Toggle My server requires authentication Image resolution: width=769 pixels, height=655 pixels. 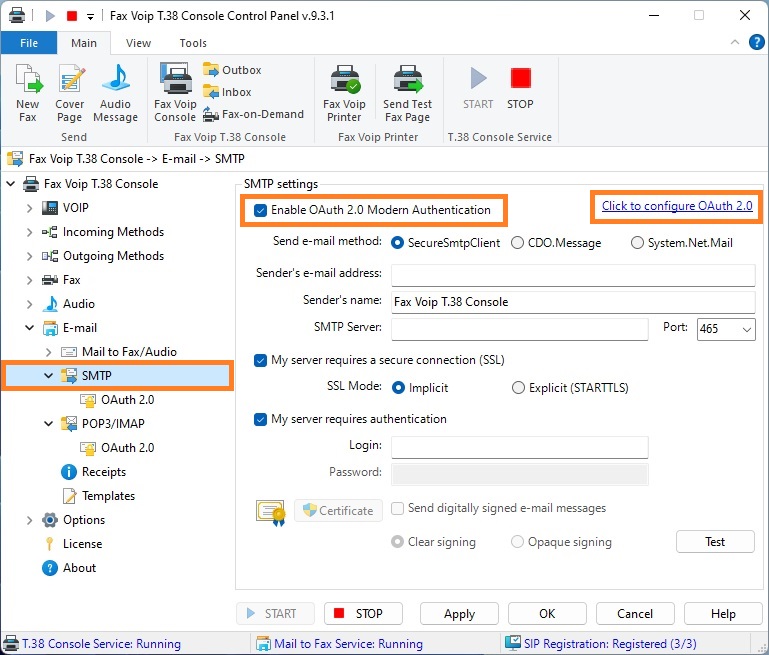pos(260,419)
